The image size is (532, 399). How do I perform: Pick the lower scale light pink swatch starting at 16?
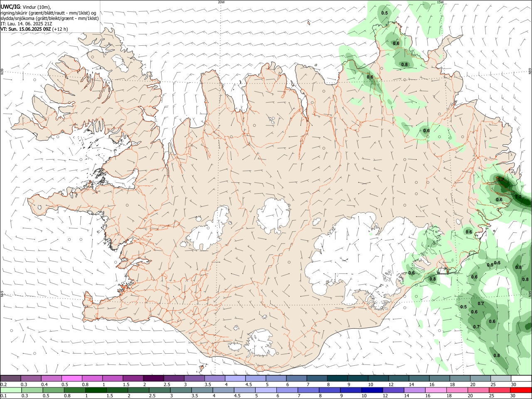pos(435,390)
